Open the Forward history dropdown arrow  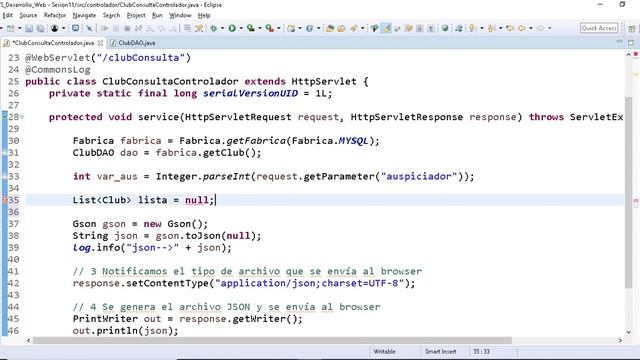549,28
